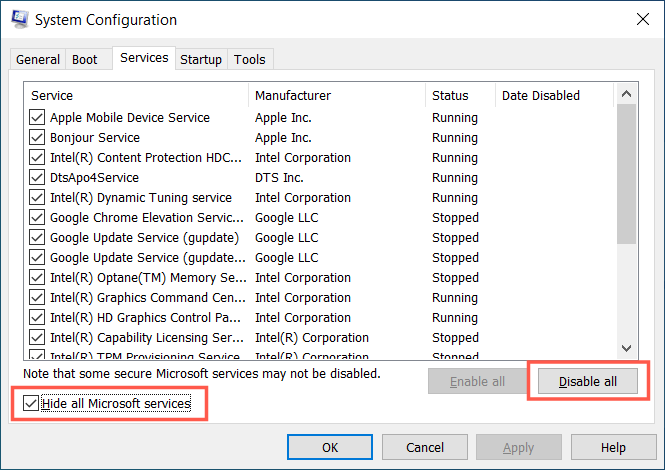Image resolution: width=665 pixels, height=470 pixels.
Task: Toggle the DtsApo4Service checkbox
Action: 38,178
